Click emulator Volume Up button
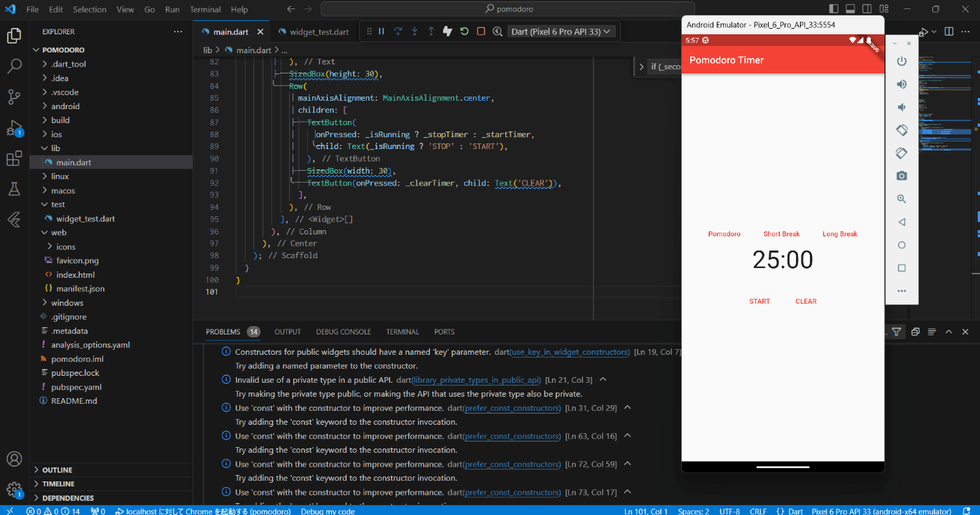Image resolution: width=980 pixels, height=515 pixels. [902, 84]
